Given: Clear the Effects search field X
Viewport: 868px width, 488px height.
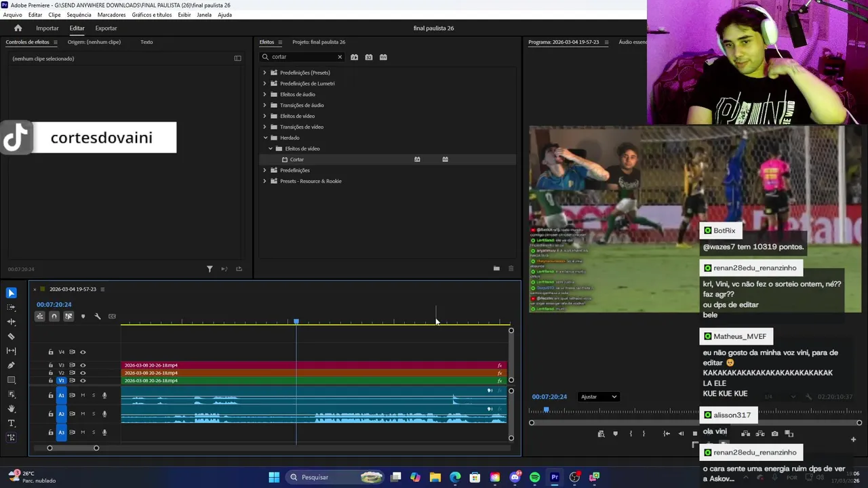Looking at the screenshot, I should pos(340,57).
